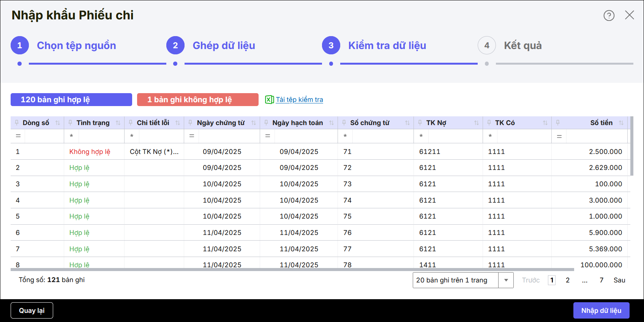Pin the Dòng số column
The width and height of the screenshot is (644, 322).
(x=17, y=123)
